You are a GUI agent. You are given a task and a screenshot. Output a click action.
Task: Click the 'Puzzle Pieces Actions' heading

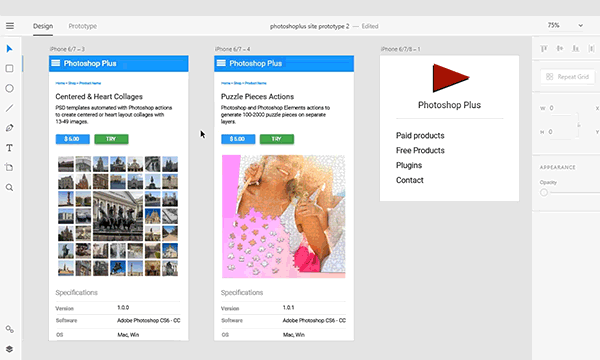pyautogui.click(x=258, y=97)
